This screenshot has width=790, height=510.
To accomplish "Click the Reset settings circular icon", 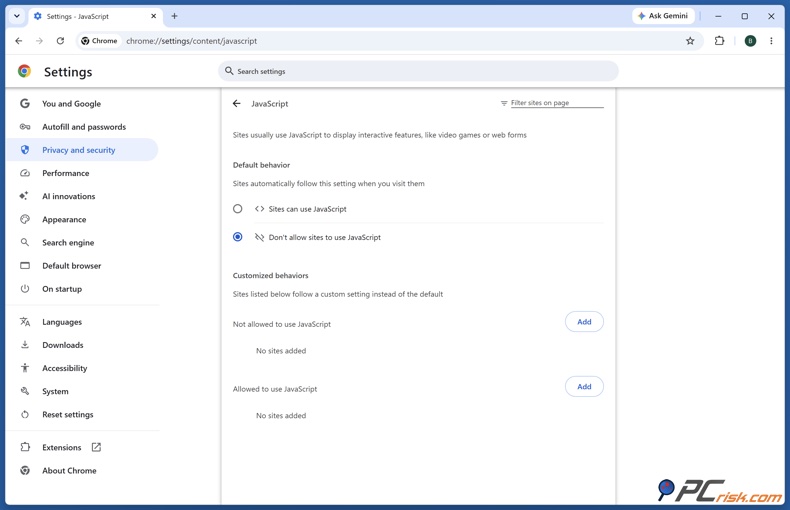I will [x=25, y=414].
